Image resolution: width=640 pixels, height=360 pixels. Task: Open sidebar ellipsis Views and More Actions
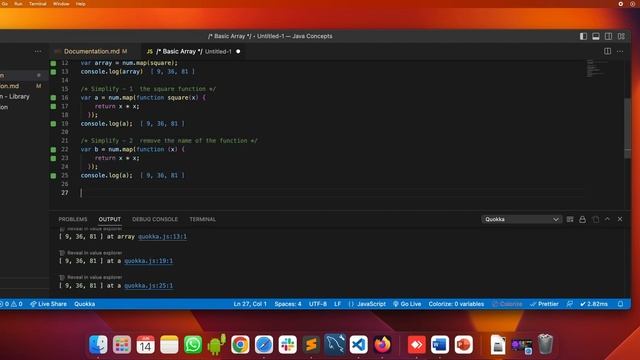pos(38,51)
